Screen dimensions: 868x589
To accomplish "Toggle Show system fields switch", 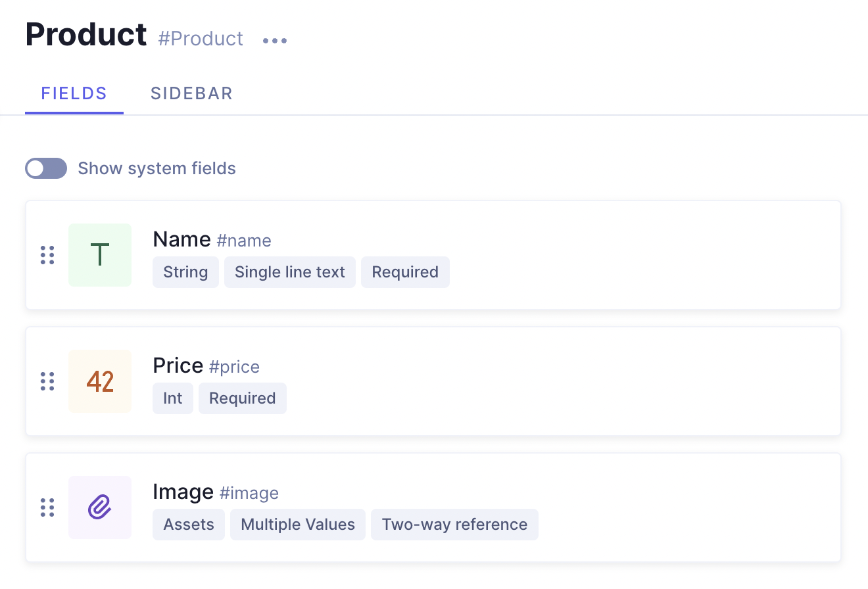I will (46, 168).
